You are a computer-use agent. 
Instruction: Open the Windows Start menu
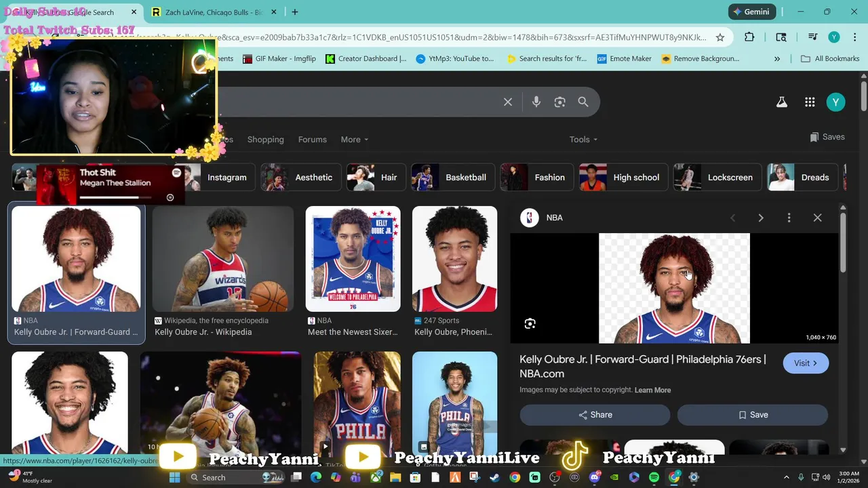174,477
